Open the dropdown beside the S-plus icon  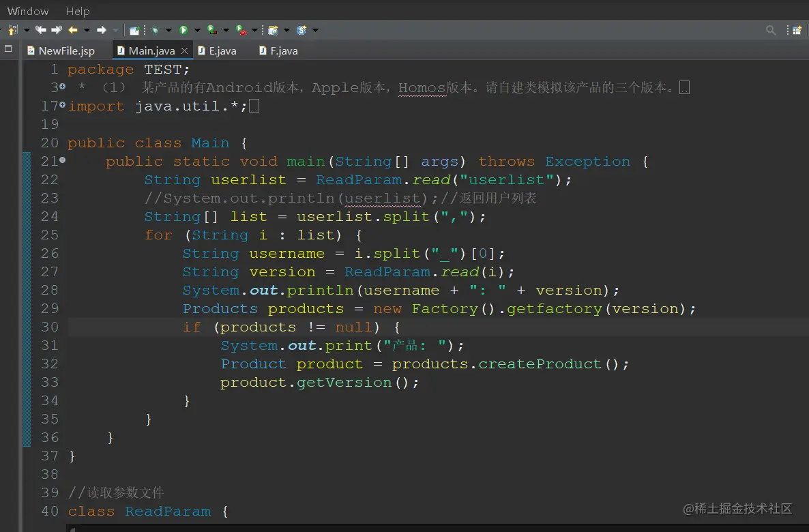click(315, 30)
